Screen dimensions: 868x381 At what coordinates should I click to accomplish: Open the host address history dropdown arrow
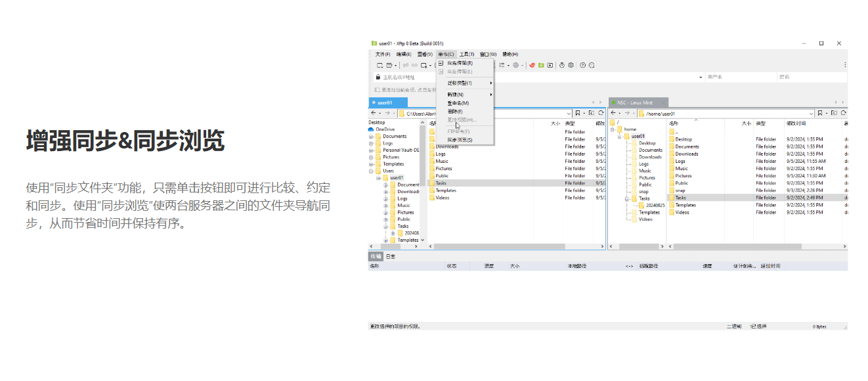tap(701, 77)
